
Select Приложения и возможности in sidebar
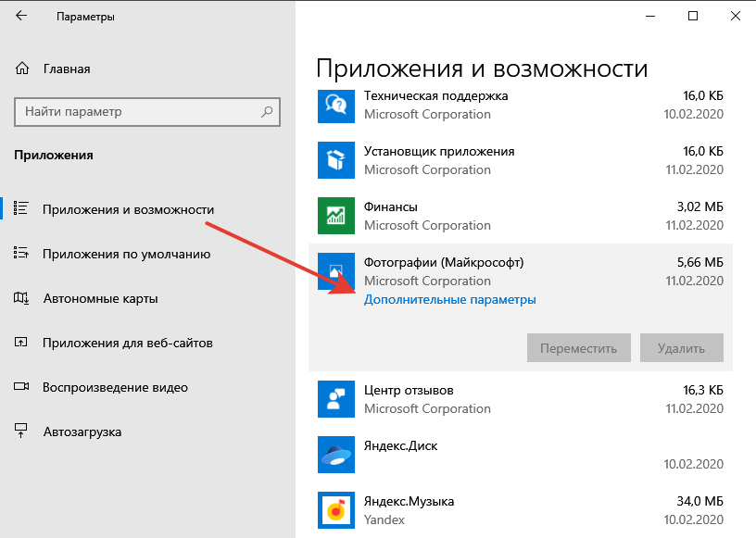pos(128,209)
